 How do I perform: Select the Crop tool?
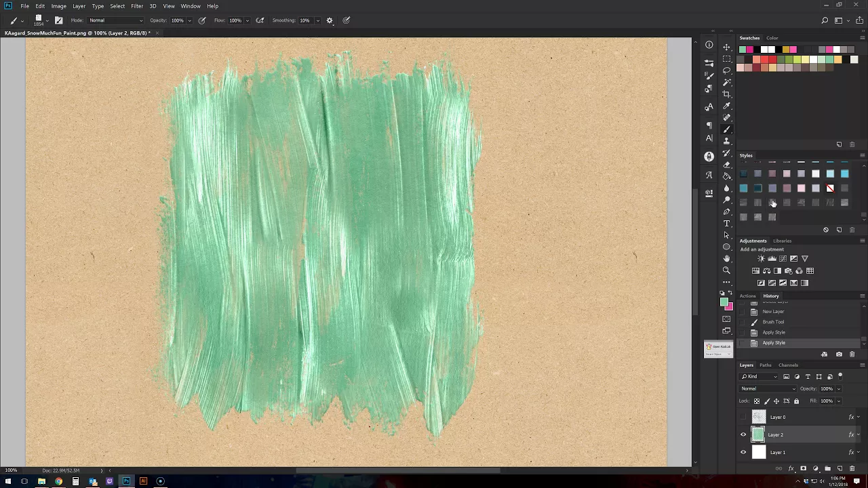(726, 94)
